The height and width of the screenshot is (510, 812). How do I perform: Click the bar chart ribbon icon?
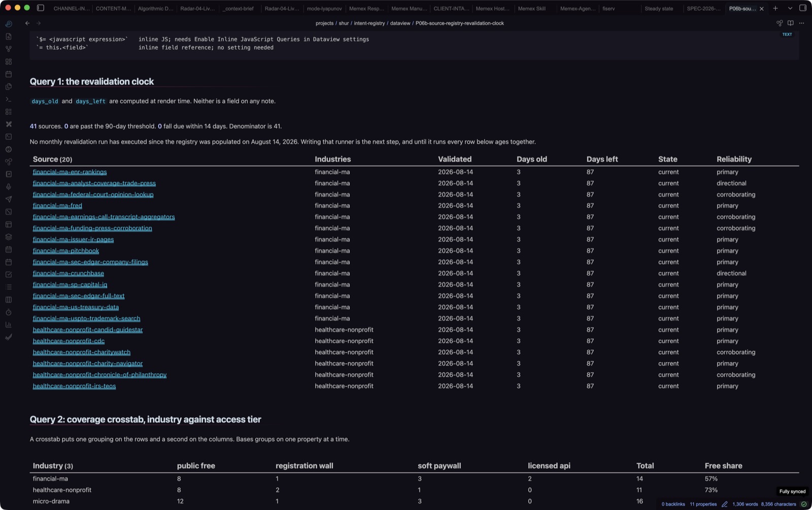click(9, 325)
